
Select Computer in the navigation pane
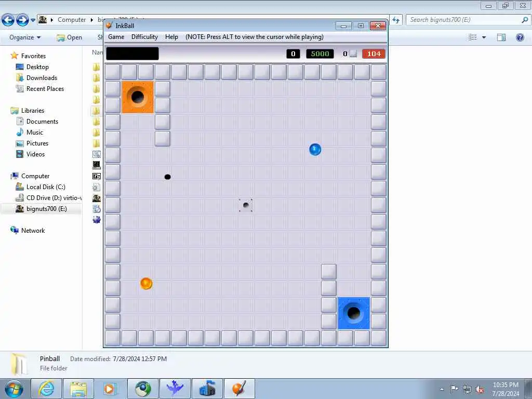(x=35, y=176)
